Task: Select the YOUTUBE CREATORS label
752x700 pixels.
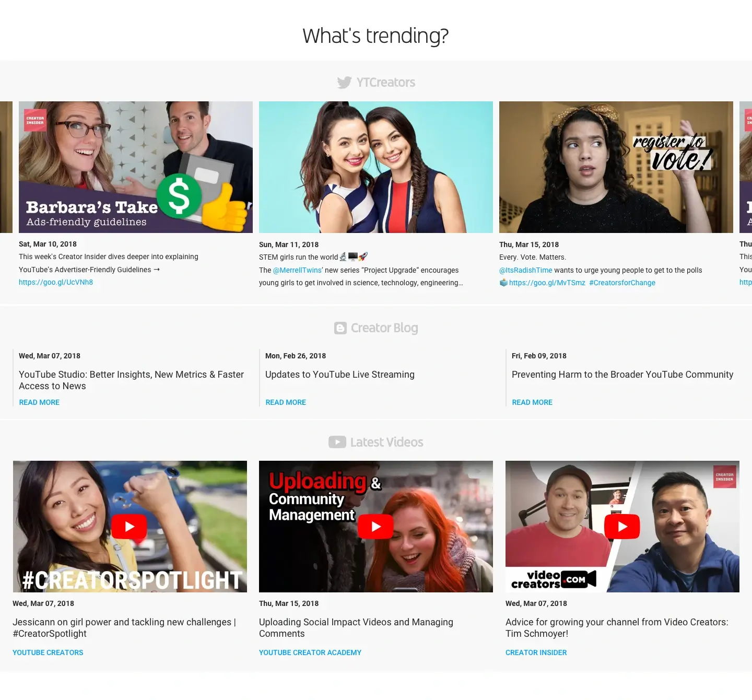Action: pos(48,652)
